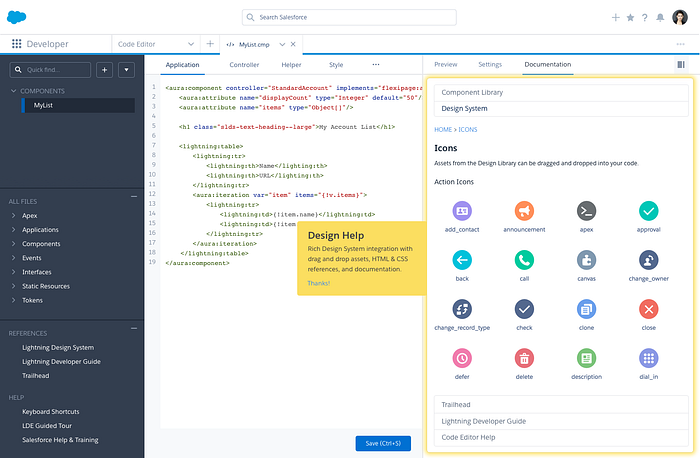Open the Settings tab
Image resolution: width=700 pixels, height=458 pixels.
tap(490, 64)
